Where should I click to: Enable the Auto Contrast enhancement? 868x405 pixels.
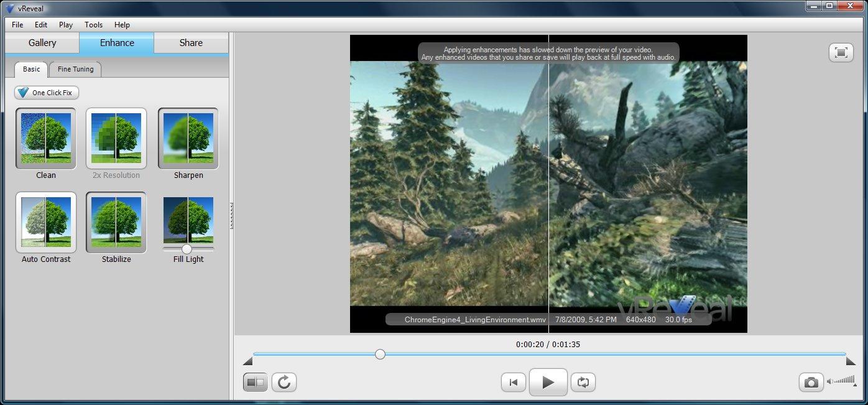coord(46,222)
